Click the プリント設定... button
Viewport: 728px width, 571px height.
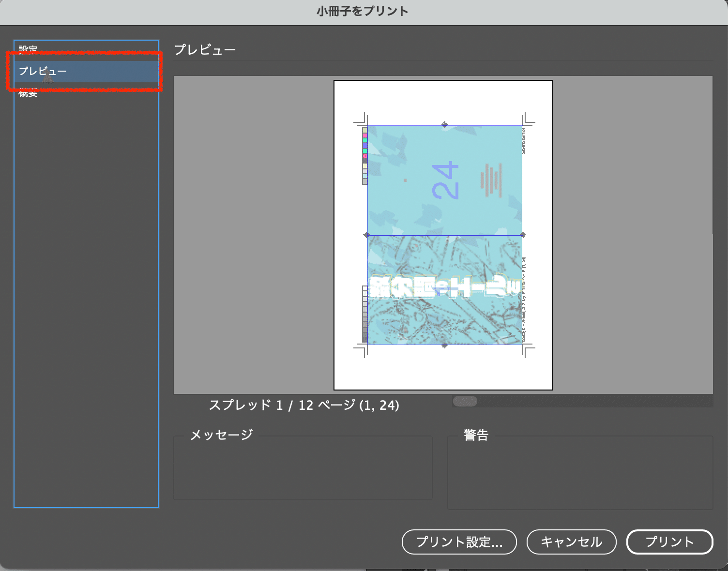coord(459,542)
